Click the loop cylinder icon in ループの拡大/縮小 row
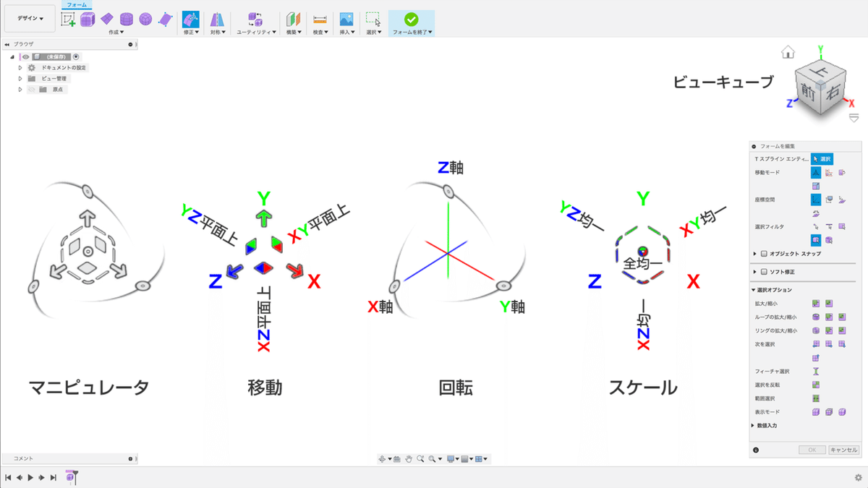Image resolution: width=868 pixels, height=488 pixels. [x=816, y=317]
